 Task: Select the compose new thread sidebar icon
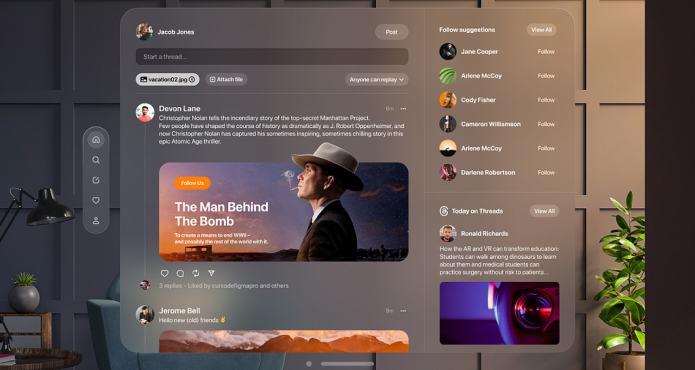point(96,180)
